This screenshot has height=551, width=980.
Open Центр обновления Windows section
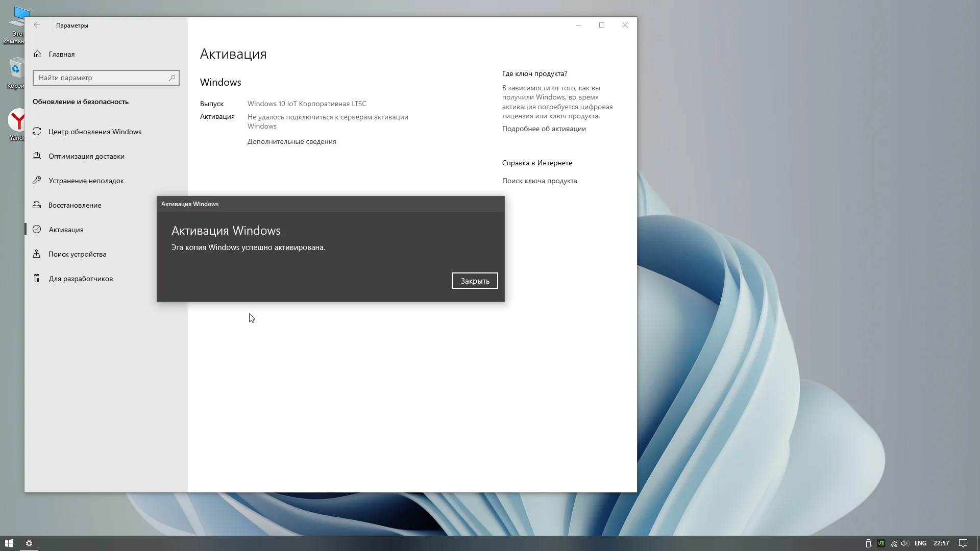coord(94,132)
